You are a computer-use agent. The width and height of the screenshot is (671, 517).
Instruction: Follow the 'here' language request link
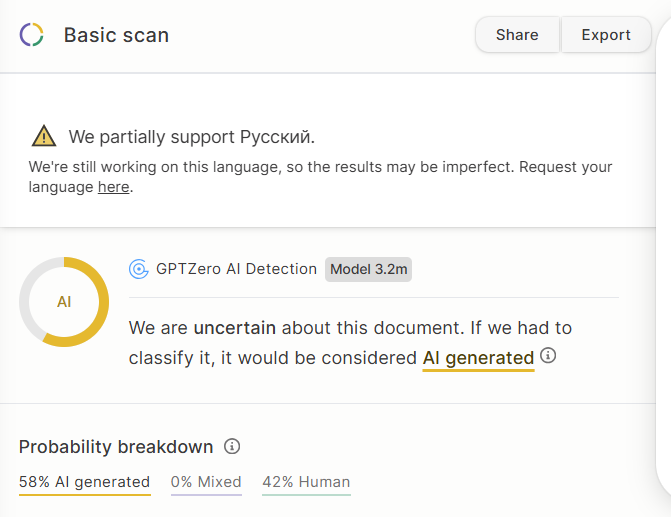pos(113,187)
